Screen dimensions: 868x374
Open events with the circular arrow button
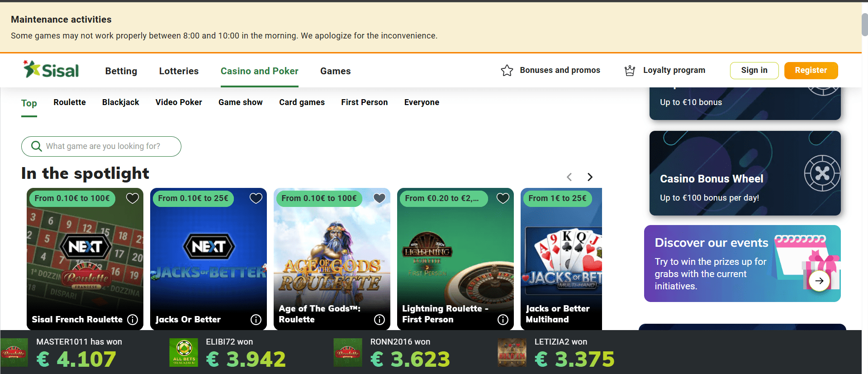click(819, 281)
